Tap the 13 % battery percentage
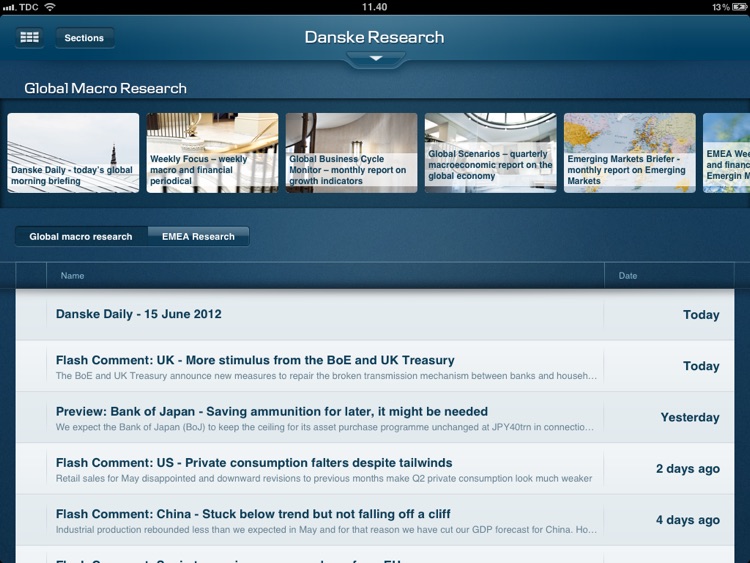750x563 pixels. 721,7
